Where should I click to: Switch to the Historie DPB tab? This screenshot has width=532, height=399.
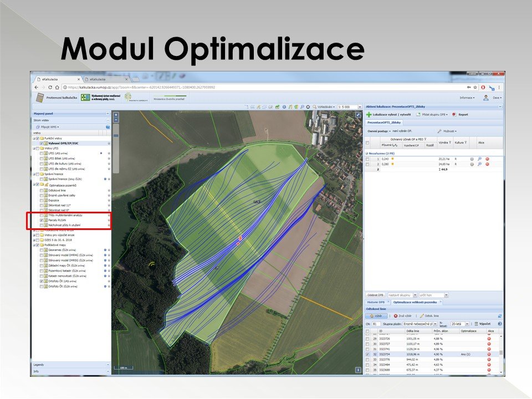coord(376,302)
